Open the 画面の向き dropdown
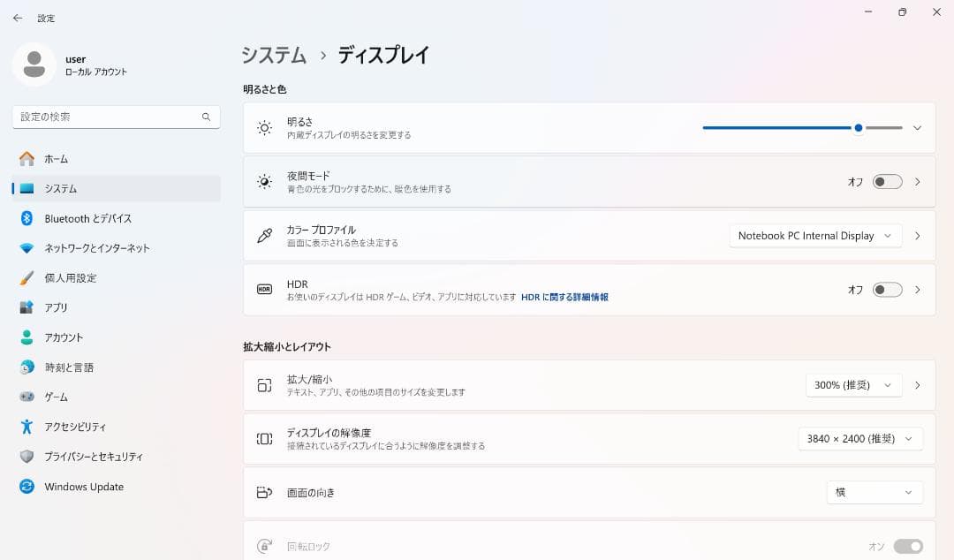Viewport: 954px width, 560px height. pos(874,492)
